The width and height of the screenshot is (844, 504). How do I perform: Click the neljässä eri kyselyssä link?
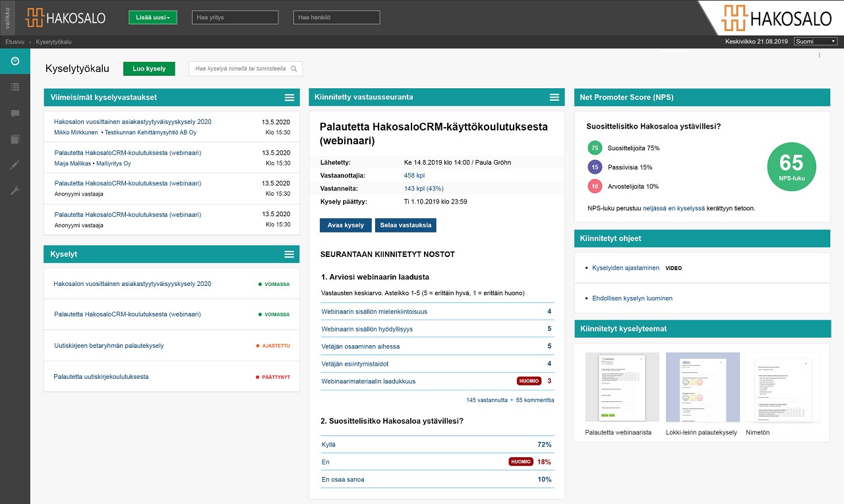click(675, 208)
